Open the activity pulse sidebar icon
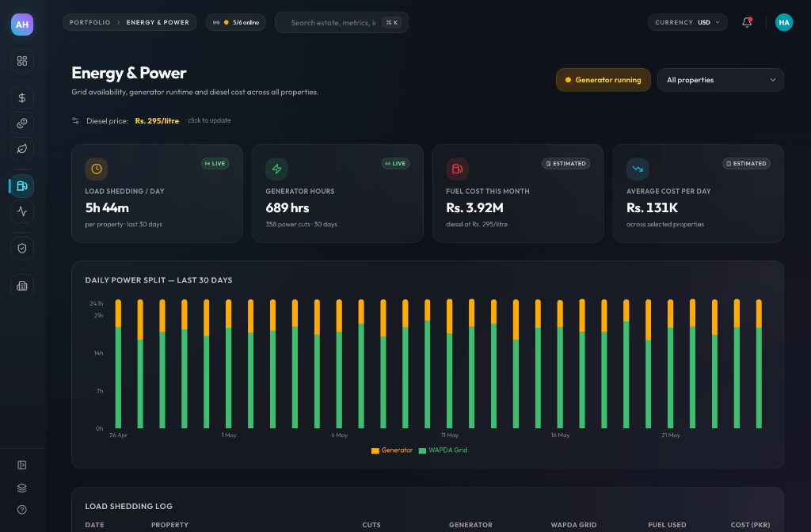Screen dimensions: 811x532 21,211
